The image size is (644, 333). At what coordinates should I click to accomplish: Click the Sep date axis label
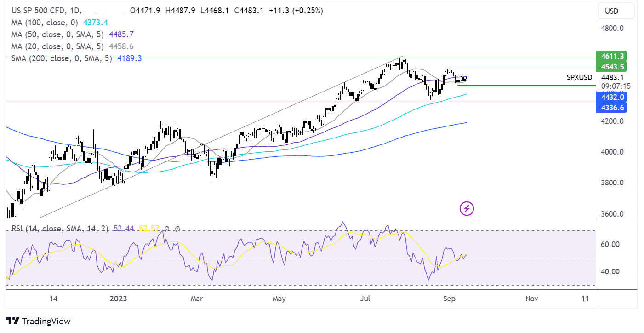click(x=449, y=299)
